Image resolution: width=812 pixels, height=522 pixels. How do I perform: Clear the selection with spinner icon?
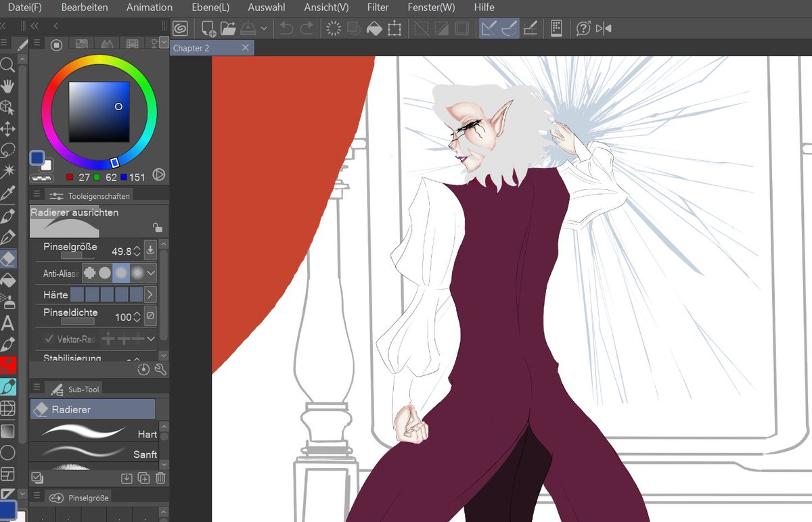333,28
